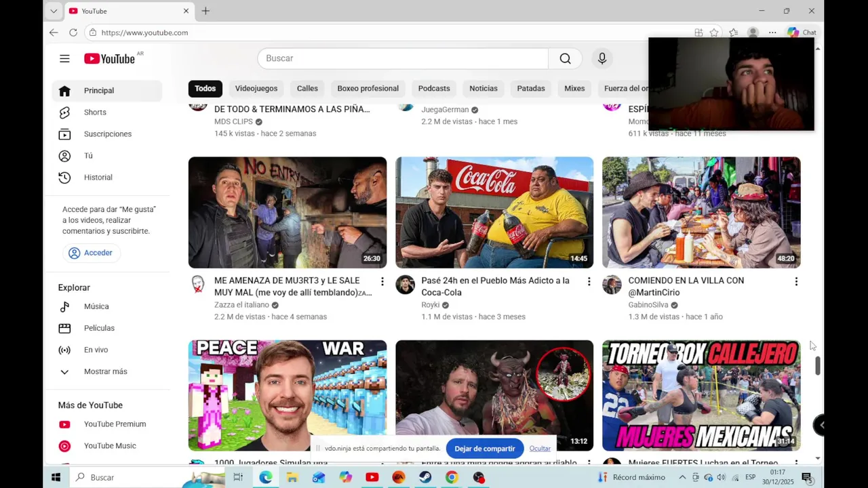This screenshot has height=488, width=868.
Task: Open Google Chrome from the taskbar
Action: coord(452,477)
